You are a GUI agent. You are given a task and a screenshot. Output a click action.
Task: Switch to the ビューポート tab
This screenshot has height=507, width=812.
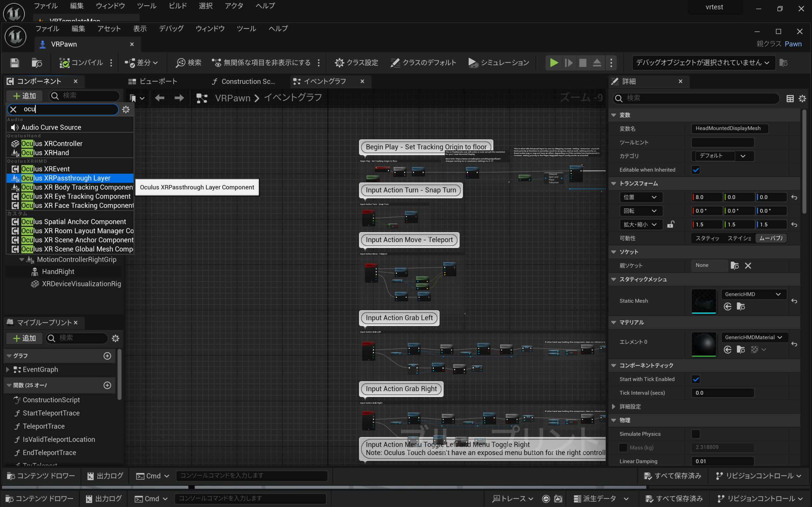tap(153, 81)
